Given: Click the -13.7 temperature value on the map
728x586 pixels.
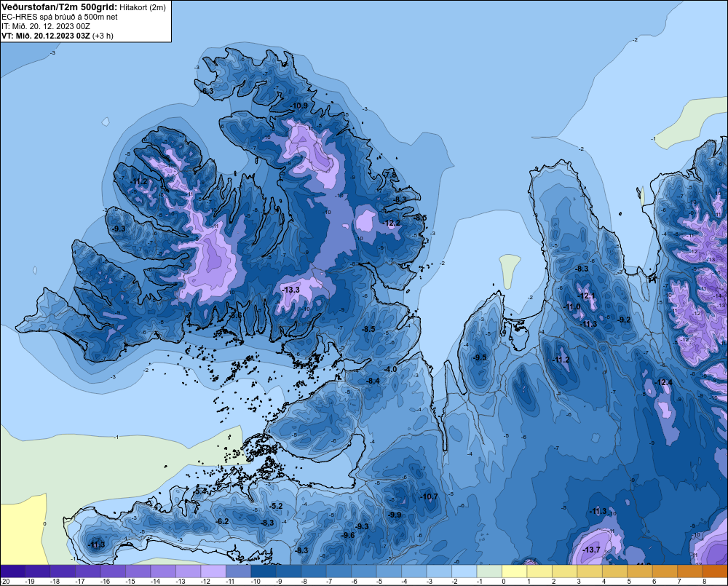Looking at the screenshot, I should [591, 550].
